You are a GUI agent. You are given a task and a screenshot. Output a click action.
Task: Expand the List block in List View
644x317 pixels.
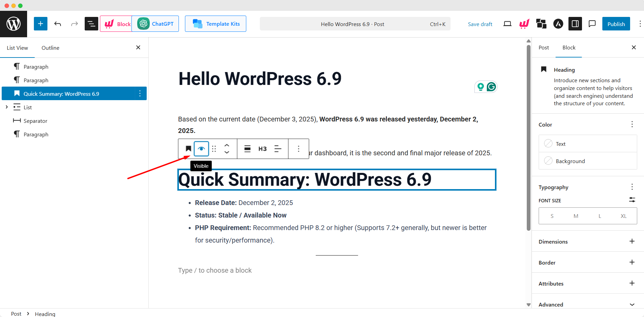pyautogui.click(x=6, y=107)
